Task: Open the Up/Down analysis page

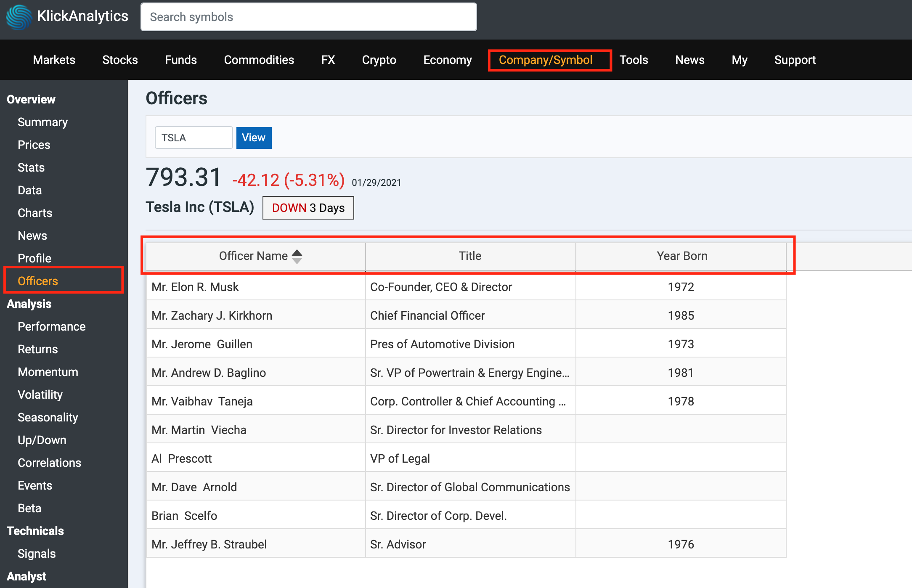Action: (42, 440)
